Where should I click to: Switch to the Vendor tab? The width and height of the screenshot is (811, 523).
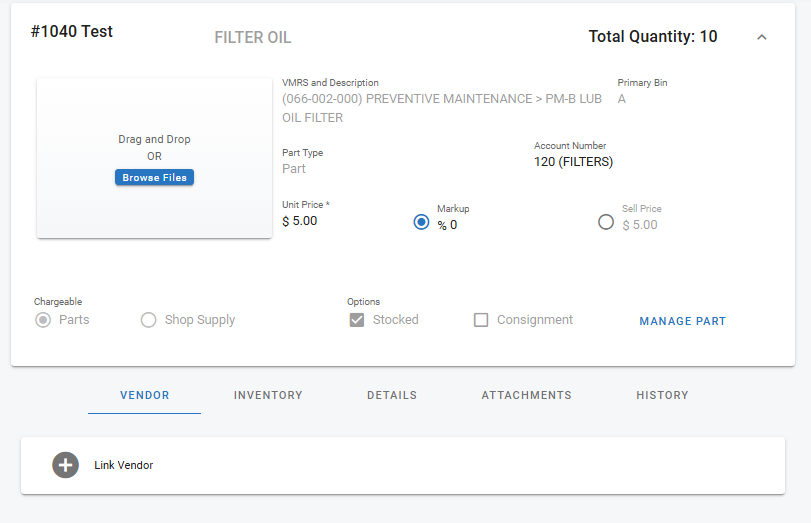(x=145, y=395)
